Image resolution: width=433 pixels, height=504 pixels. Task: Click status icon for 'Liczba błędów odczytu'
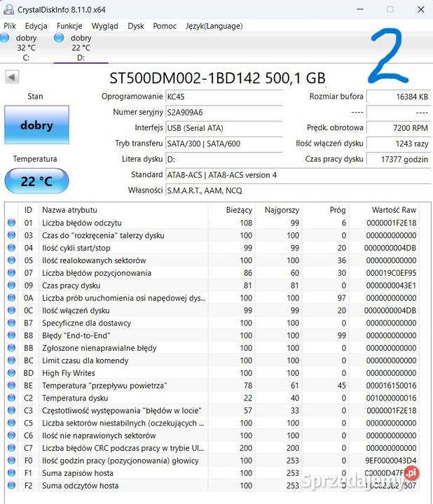tap(12, 223)
